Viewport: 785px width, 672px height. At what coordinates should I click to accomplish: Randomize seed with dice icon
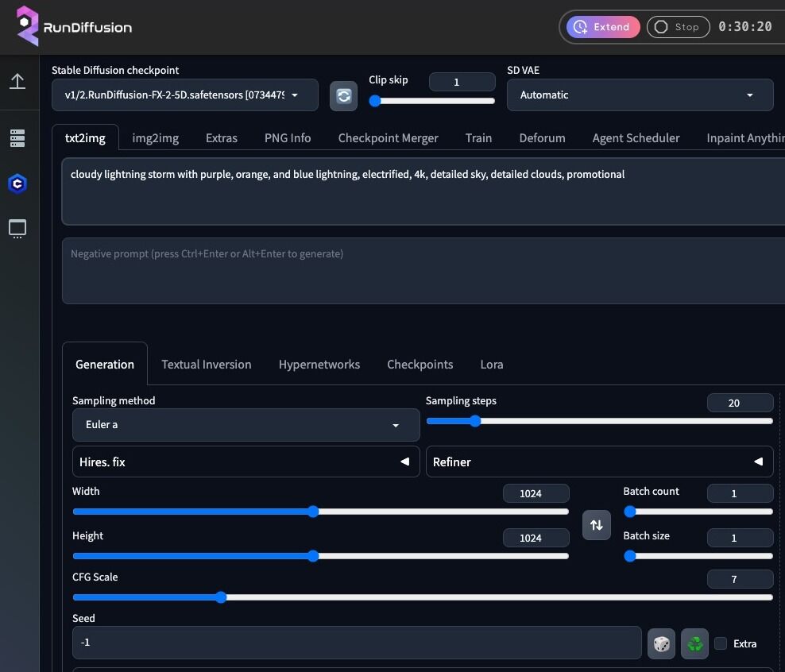tap(661, 643)
